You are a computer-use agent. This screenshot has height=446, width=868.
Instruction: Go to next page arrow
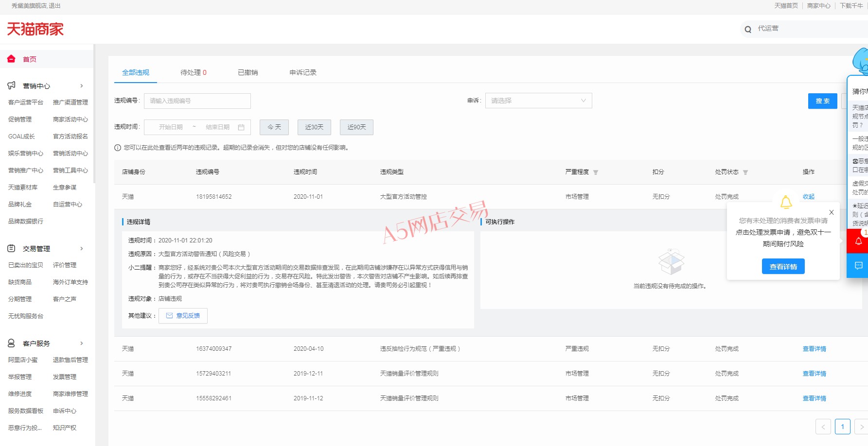click(x=861, y=427)
